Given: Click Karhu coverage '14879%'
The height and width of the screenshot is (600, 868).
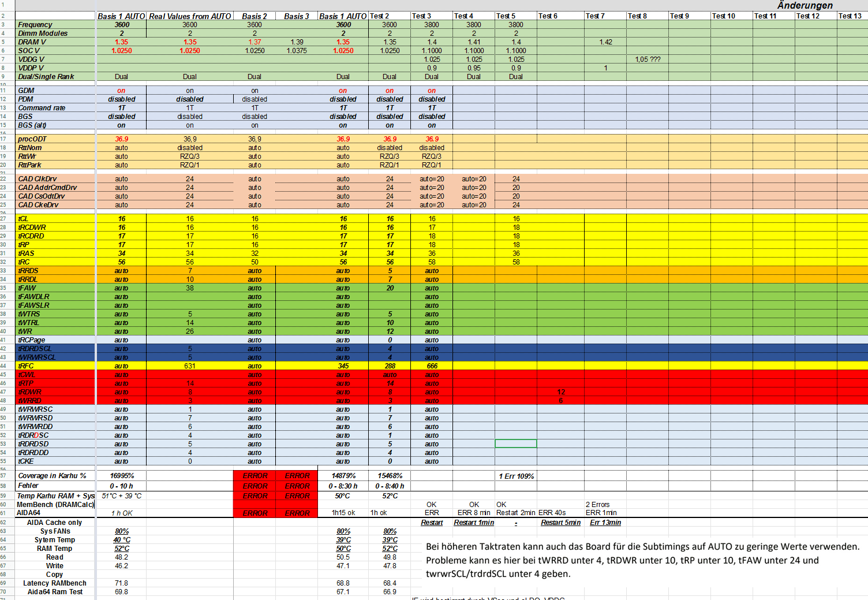Looking at the screenshot, I should pos(343,476).
